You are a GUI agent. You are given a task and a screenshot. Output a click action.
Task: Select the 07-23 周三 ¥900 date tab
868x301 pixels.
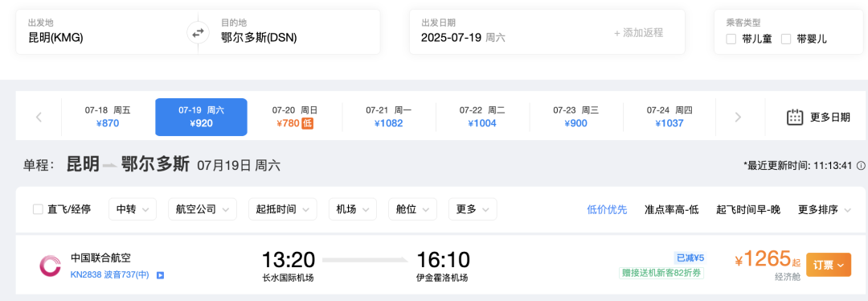(x=575, y=117)
